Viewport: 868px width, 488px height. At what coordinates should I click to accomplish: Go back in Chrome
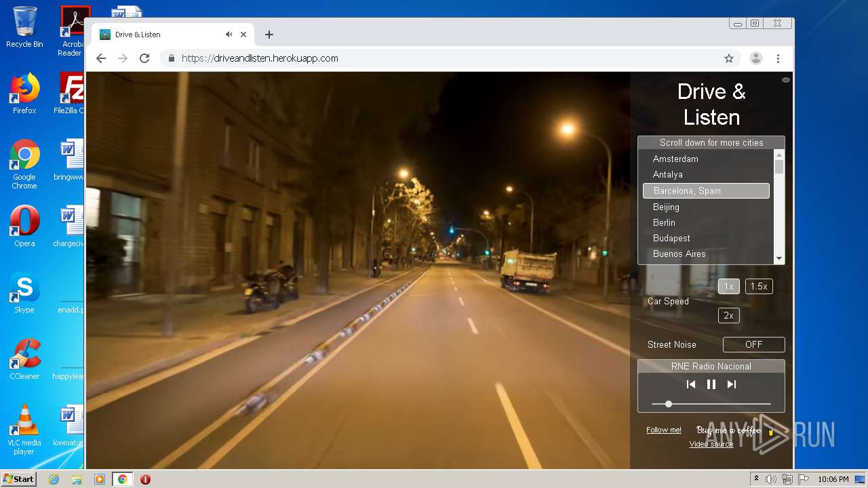101,58
